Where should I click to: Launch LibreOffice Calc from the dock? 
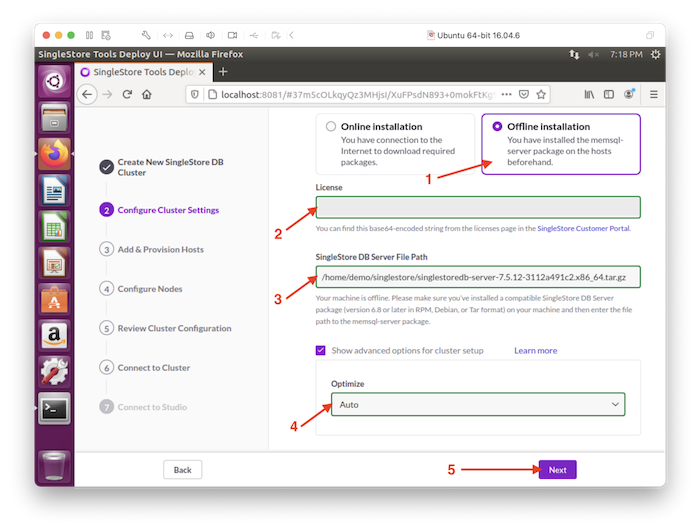click(x=54, y=227)
